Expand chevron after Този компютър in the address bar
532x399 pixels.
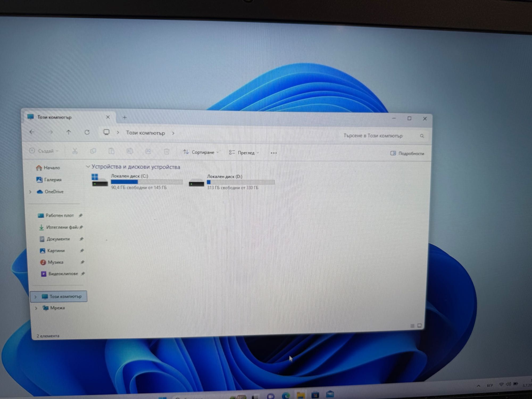pos(173,133)
